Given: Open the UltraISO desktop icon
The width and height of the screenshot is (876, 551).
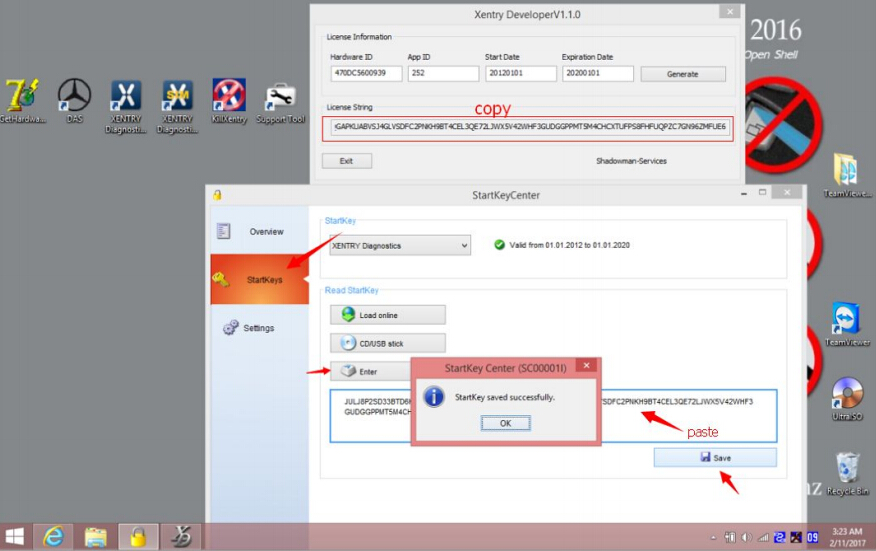Looking at the screenshot, I should pyautogui.click(x=847, y=396).
